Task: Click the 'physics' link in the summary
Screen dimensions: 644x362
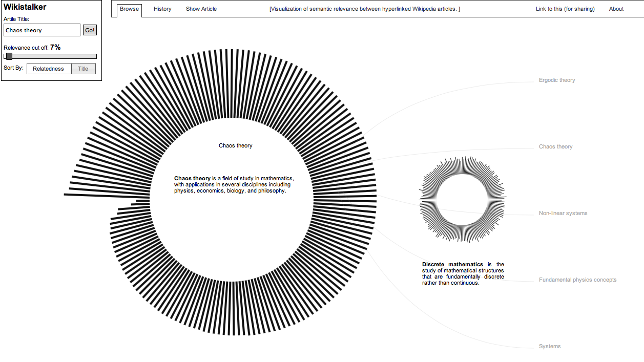Action: click(x=184, y=191)
